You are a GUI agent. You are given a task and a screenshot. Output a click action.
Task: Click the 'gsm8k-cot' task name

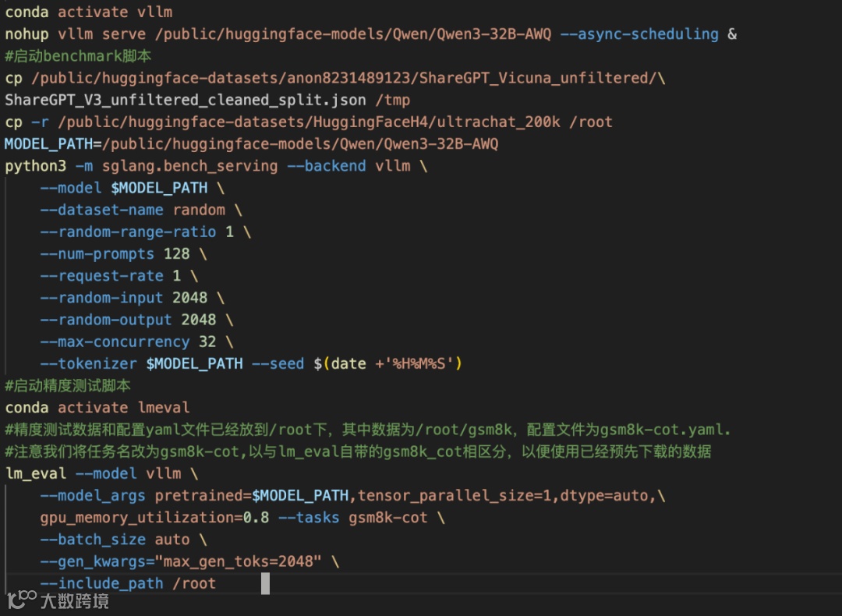[x=388, y=518]
